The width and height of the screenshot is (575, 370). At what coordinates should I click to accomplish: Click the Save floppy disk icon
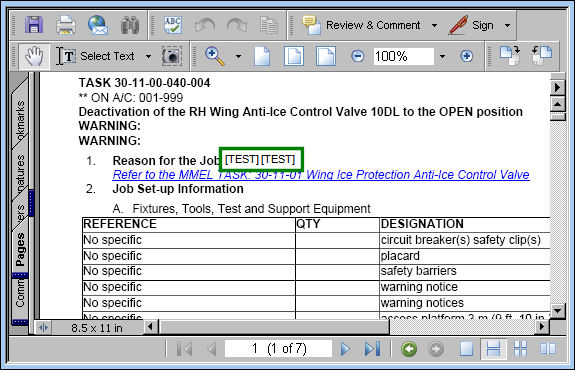(x=34, y=25)
